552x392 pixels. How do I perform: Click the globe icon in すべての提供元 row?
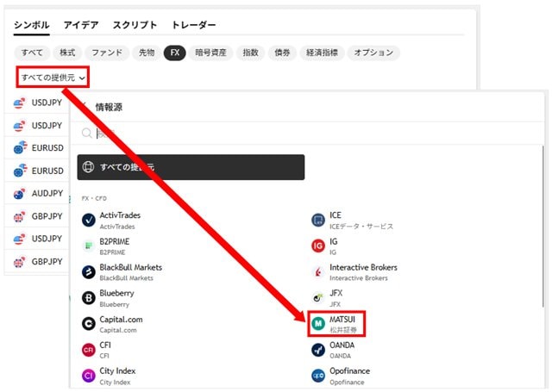(88, 166)
